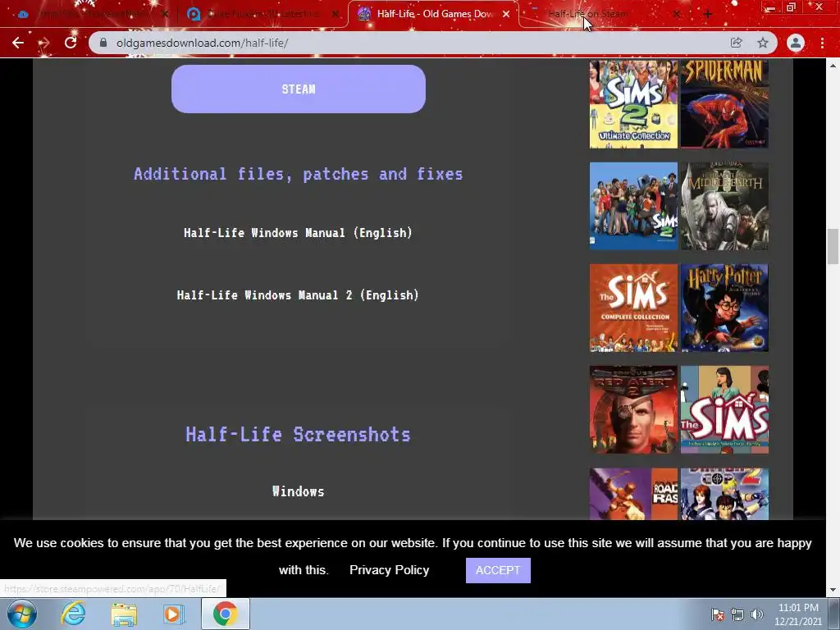840x630 pixels.
Task: Close the Half-Life - Old Games Download tab
Action: click(x=506, y=15)
